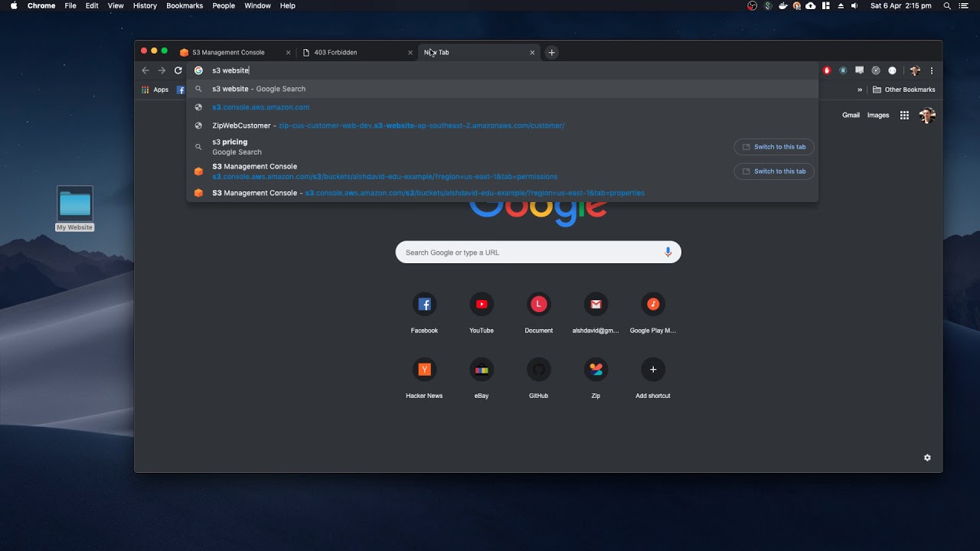Close the S3 Management Console tab
This screenshot has width=980, height=551.
coord(288,53)
